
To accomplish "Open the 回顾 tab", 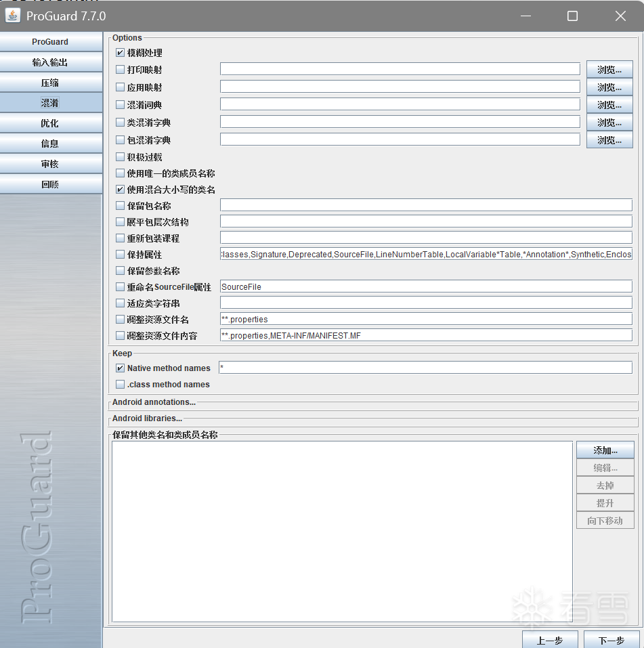I will pyautogui.click(x=50, y=184).
